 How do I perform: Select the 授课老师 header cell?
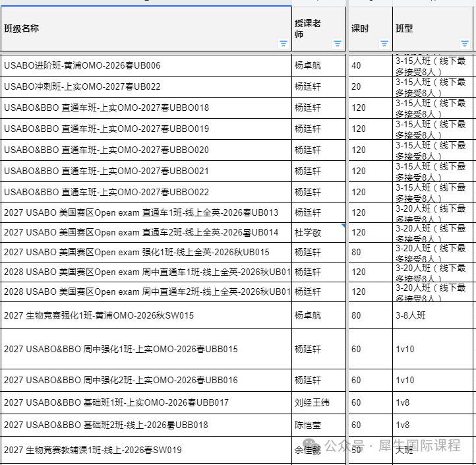coord(318,29)
